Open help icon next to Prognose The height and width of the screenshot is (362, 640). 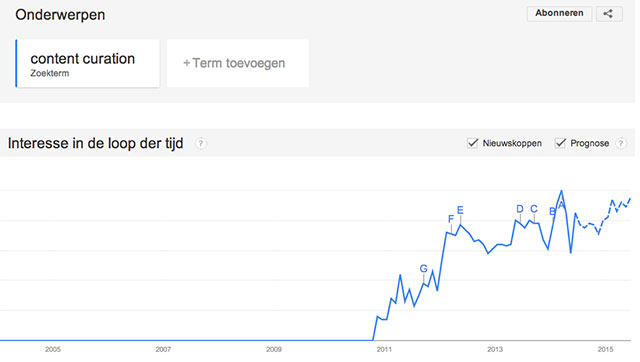click(x=621, y=143)
